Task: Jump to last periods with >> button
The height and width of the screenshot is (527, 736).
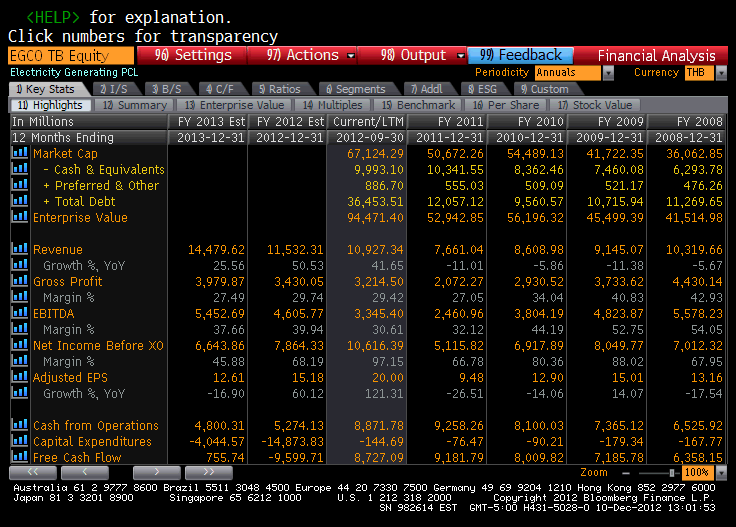Action: (209, 473)
